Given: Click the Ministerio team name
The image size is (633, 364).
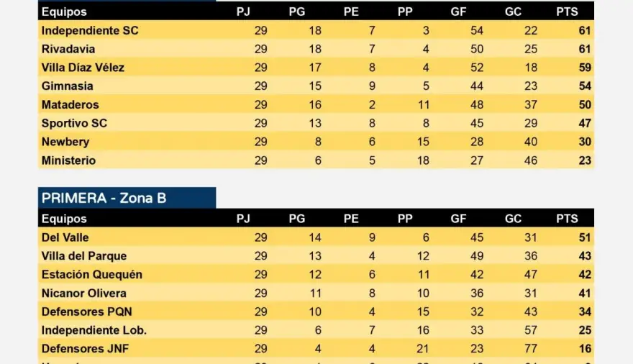Looking at the screenshot, I should tap(68, 160).
